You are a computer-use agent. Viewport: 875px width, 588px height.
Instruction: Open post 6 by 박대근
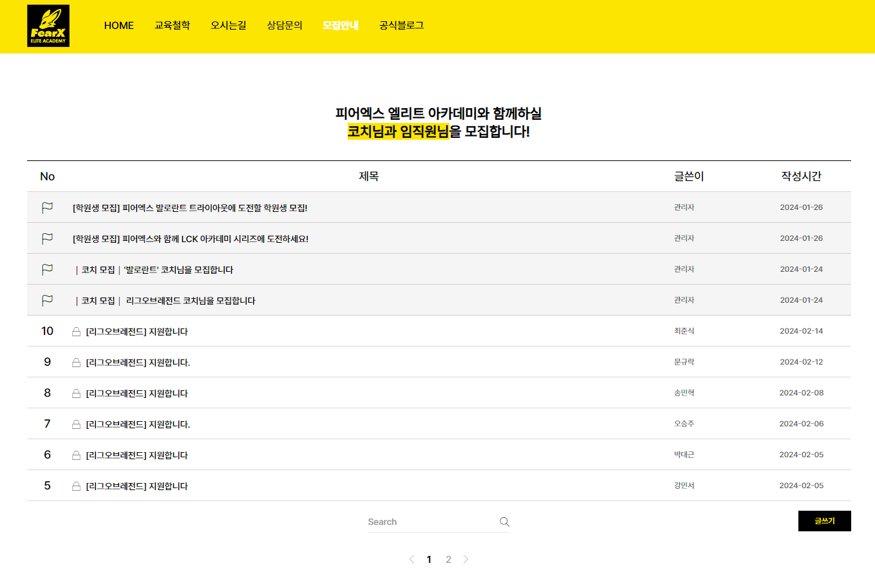(137, 455)
